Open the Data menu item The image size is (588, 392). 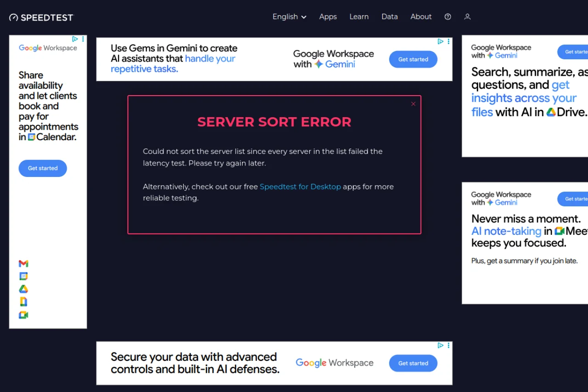[x=390, y=17]
